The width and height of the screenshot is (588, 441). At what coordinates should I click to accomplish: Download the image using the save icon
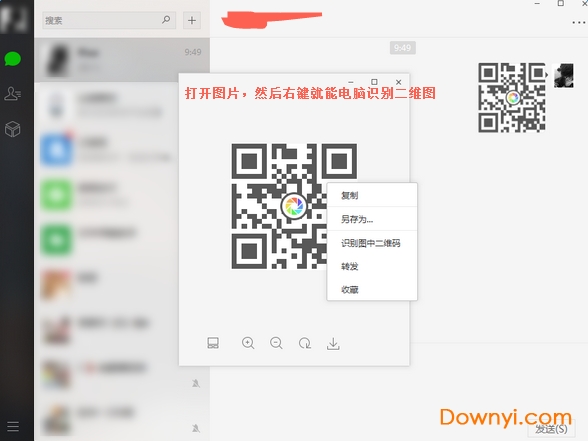[333, 344]
